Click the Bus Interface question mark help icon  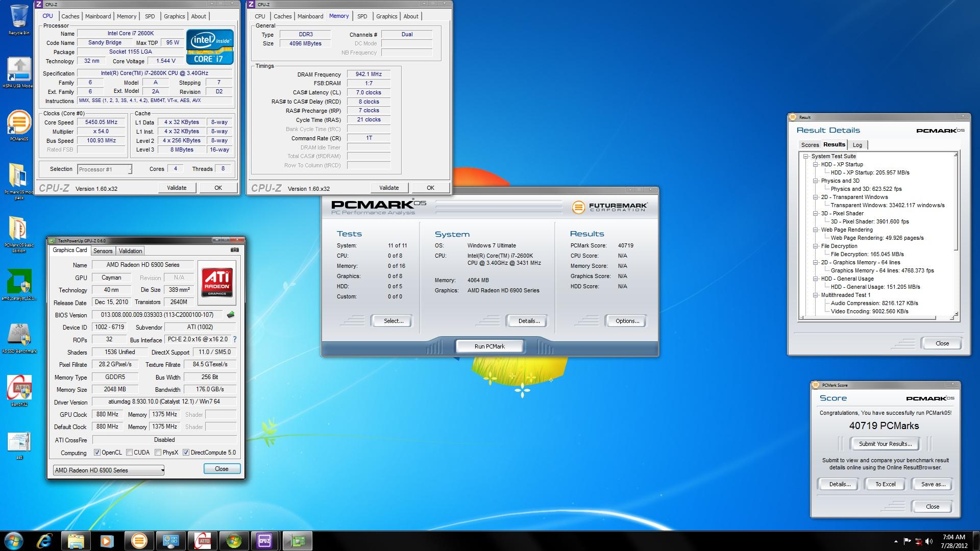[234, 339]
